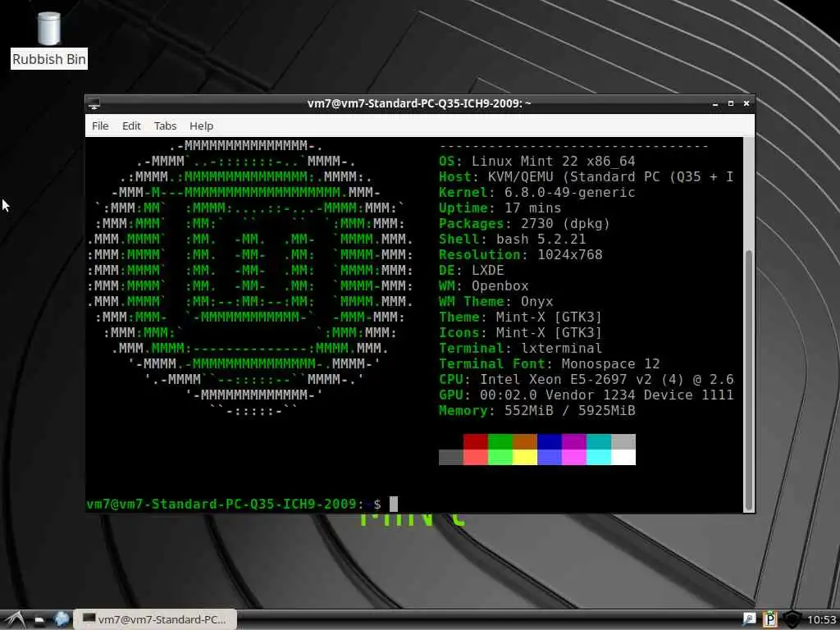
Task: Click the 10:53 clock in the panel
Action: click(x=822, y=620)
